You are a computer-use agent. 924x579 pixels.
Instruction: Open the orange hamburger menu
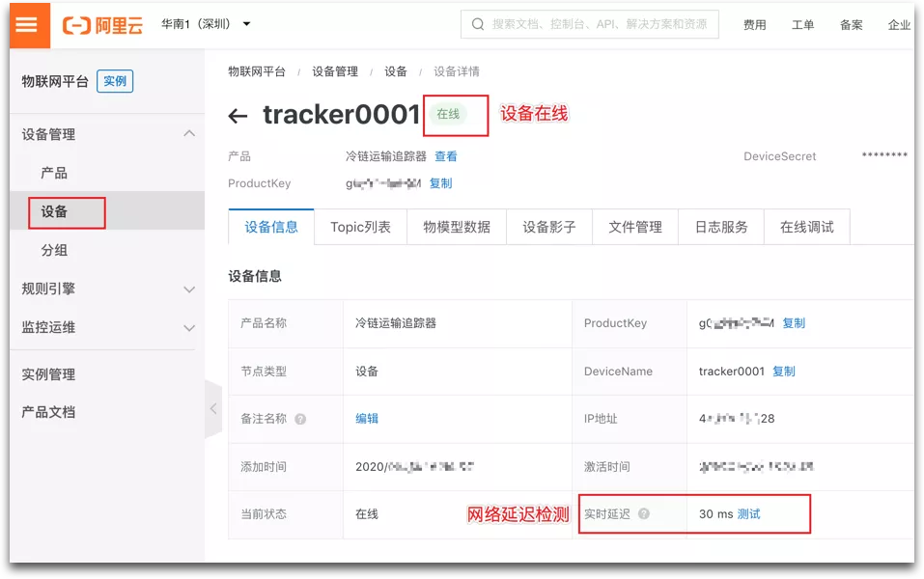click(x=30, y=25)
